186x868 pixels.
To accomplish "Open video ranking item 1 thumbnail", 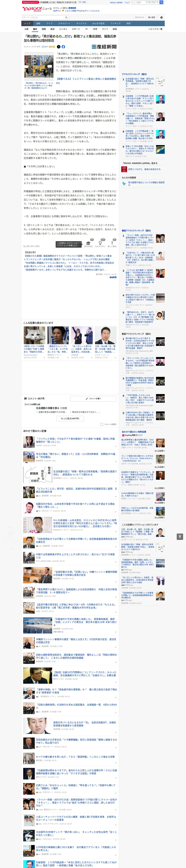I will click(x=160, y=342).
